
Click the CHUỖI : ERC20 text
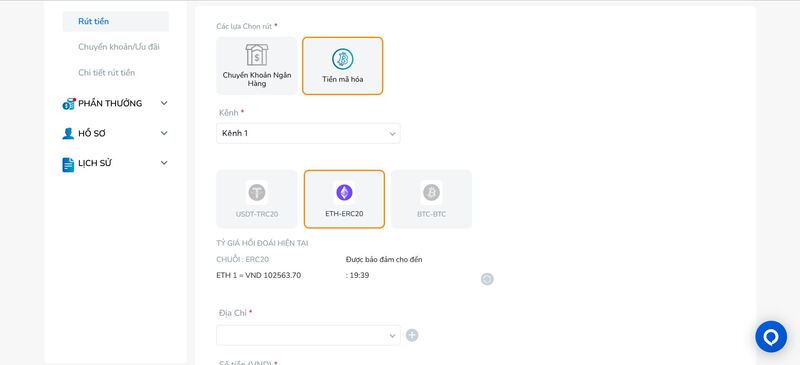coord(242,259)
